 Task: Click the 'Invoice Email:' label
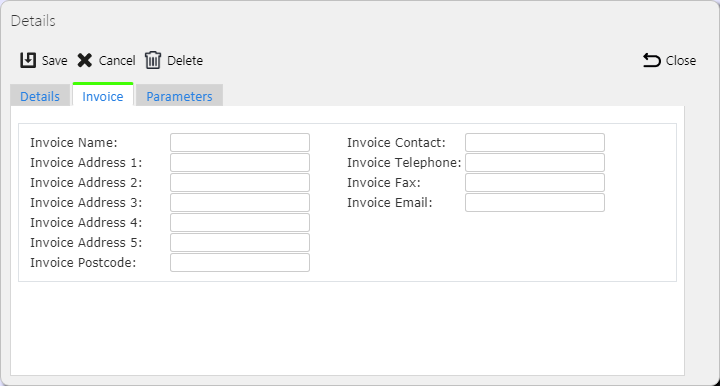pos(390,203)
